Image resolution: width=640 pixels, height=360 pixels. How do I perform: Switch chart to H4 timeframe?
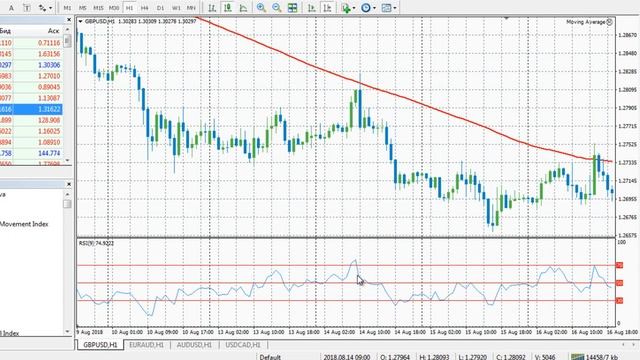coord(144,8)
